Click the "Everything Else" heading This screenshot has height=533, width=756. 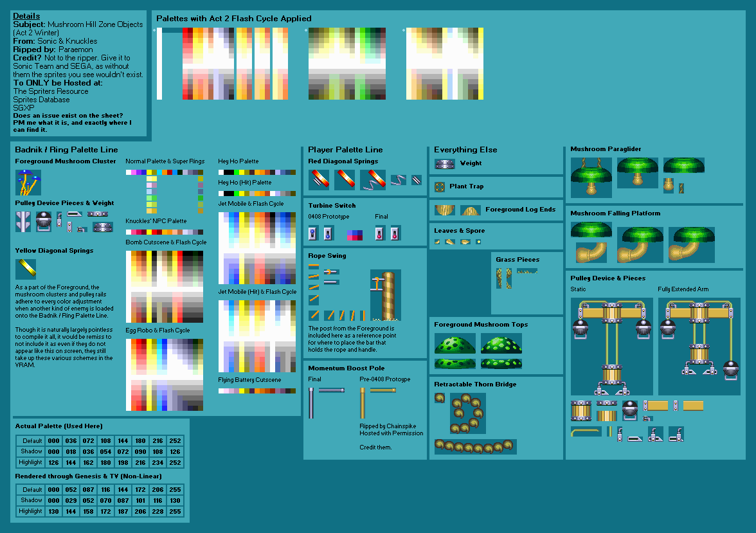[465, 150]
